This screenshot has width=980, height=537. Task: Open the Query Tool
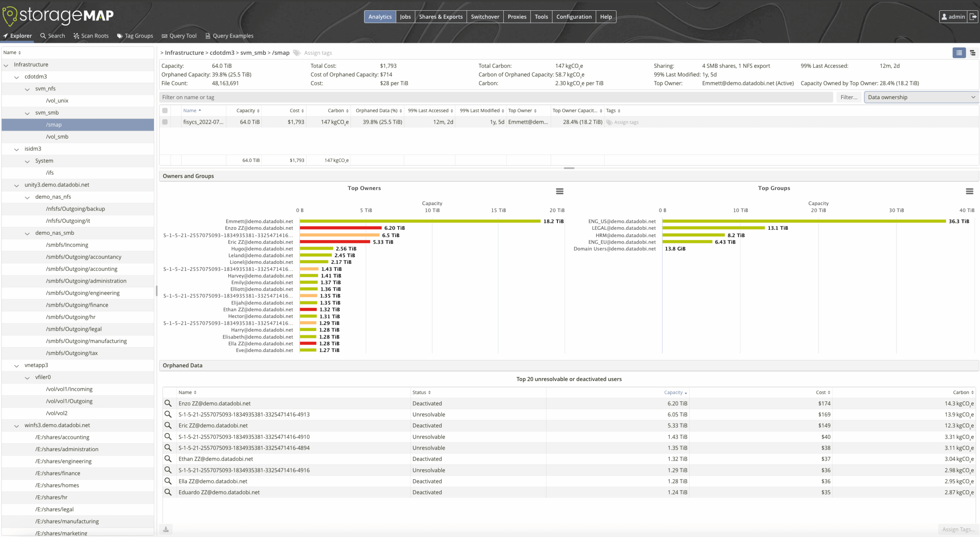(x=179, y=36)
